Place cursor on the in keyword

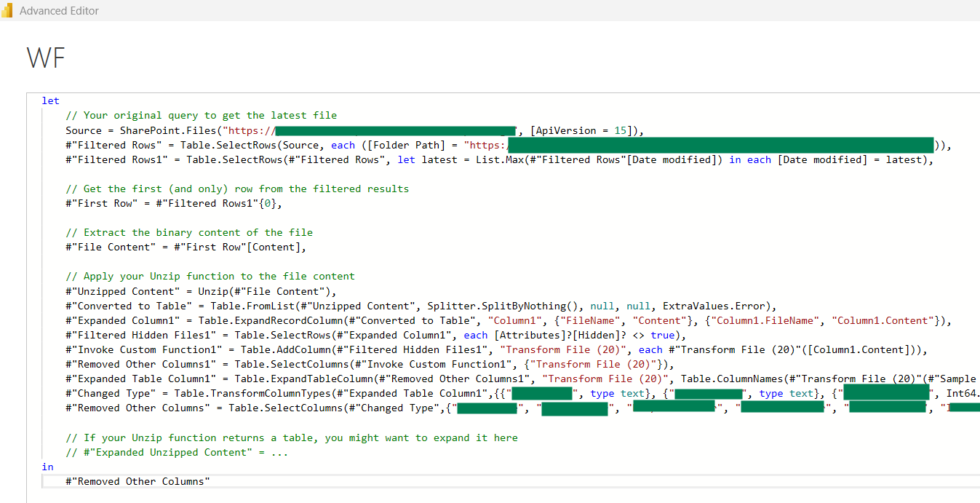click(48, 467)
